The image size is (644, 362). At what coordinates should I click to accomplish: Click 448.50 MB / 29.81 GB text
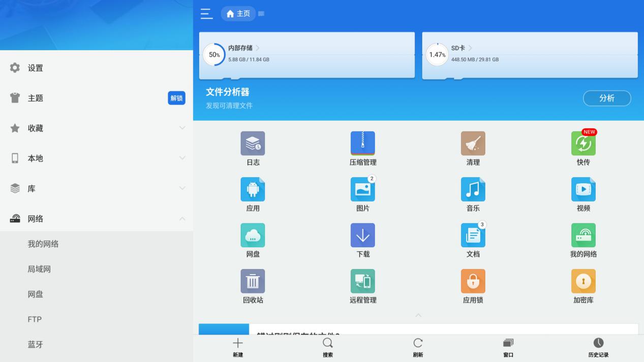coord(475,59)
